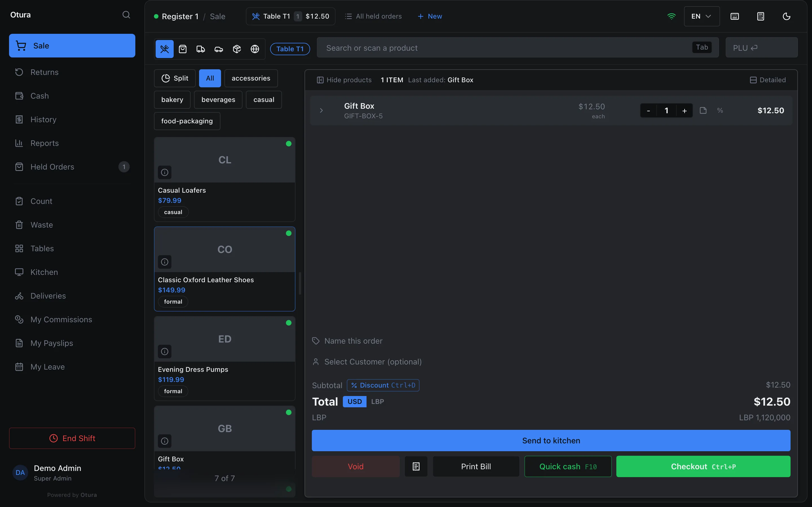Hide products panel
812x507 pixels.
tap(344, 80)
